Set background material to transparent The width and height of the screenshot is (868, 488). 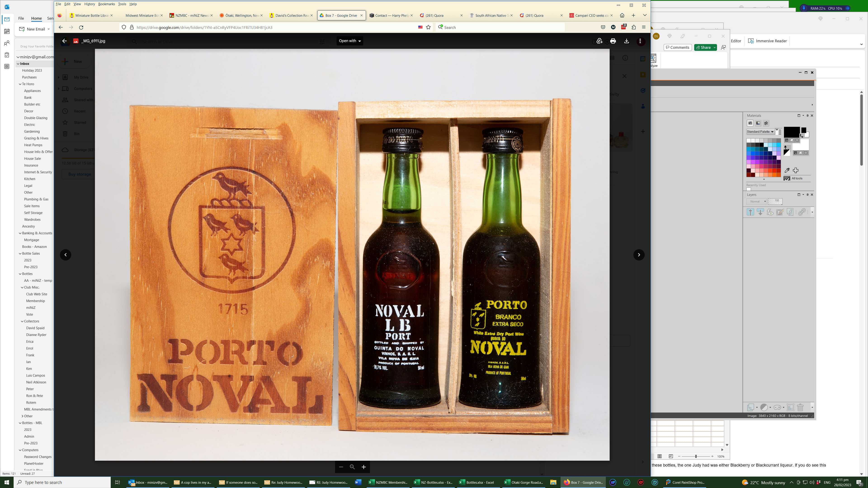pos(806,153)
